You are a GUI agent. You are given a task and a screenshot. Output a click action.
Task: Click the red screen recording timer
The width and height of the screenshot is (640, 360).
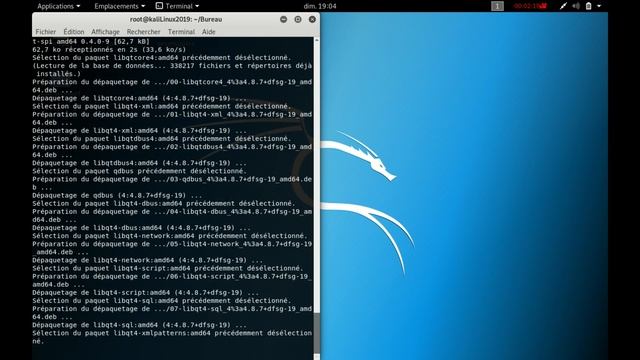click(x=530, y=6)
